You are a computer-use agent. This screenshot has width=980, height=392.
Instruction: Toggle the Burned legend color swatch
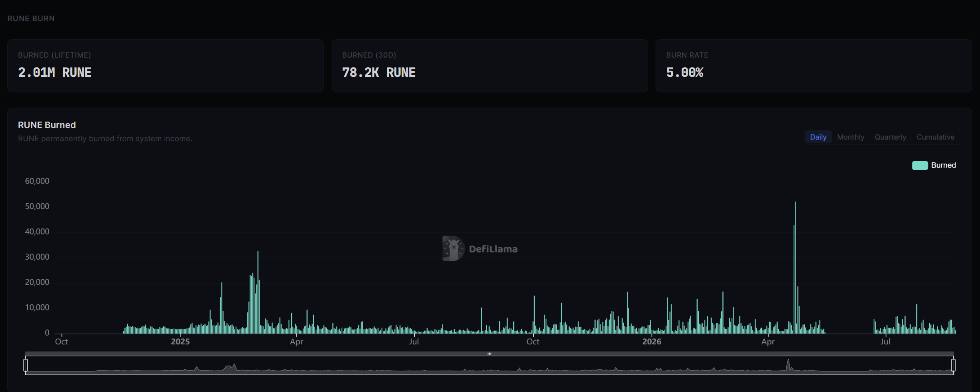[920, 166]
